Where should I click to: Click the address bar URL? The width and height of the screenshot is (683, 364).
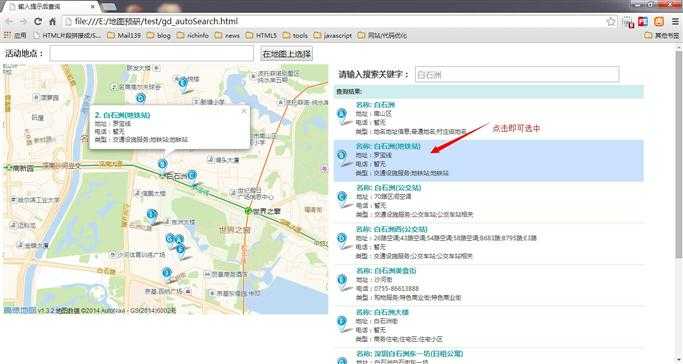pos(156,21)
